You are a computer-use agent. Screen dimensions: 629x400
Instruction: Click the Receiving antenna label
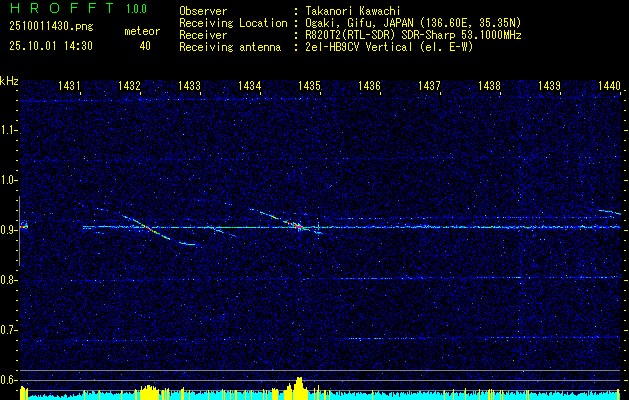tap(230, 47)
